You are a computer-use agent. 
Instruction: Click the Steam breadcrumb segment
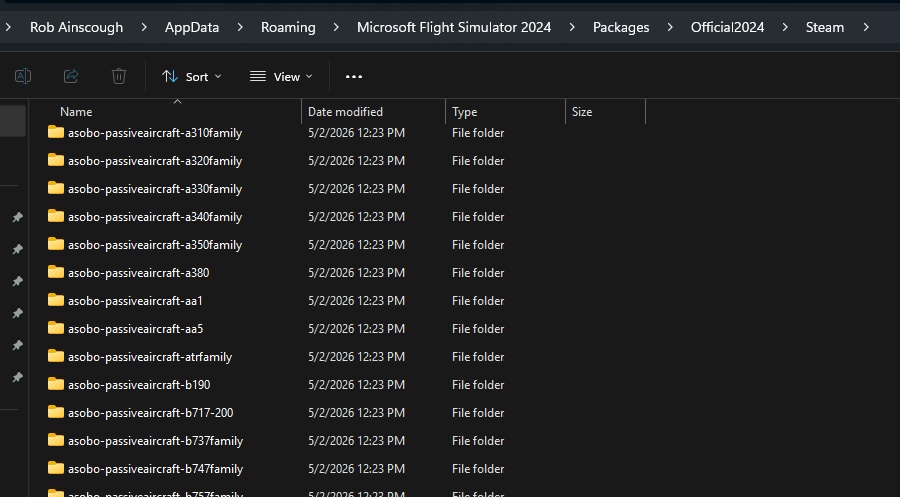(x=825, y=27)
